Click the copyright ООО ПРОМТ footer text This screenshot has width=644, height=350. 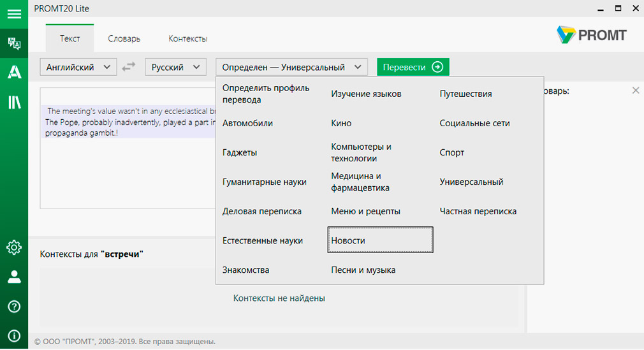tap(124, 341)
